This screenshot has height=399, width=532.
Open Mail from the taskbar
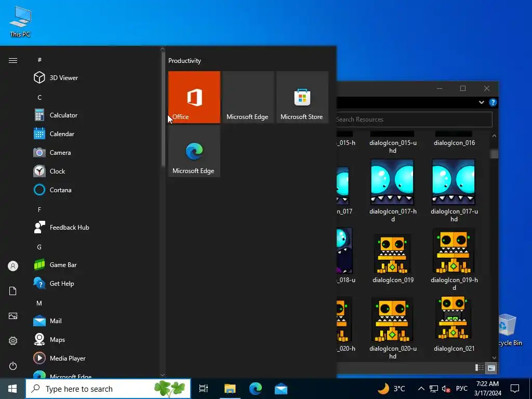pyautogui.click(x=281, y=389)
